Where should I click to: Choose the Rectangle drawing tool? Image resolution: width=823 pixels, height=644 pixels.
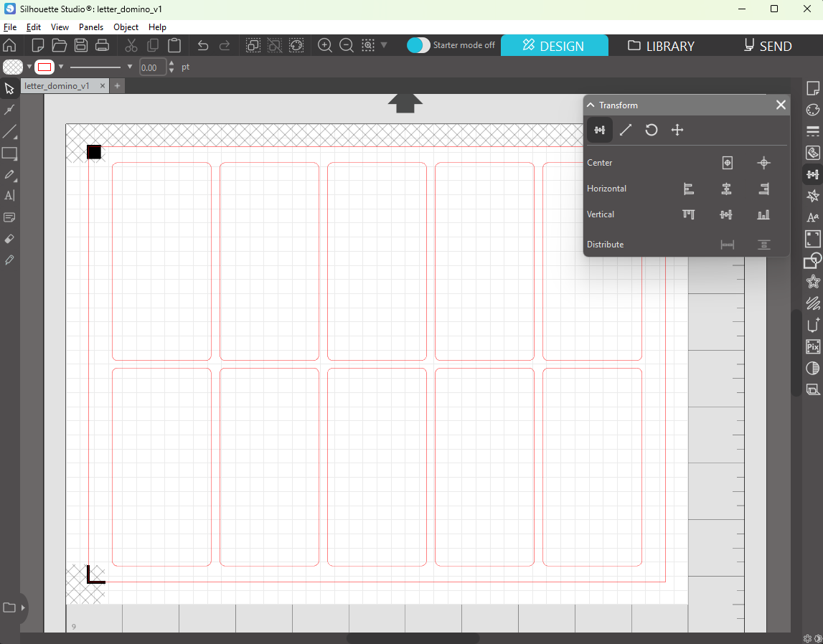point(9,153)
